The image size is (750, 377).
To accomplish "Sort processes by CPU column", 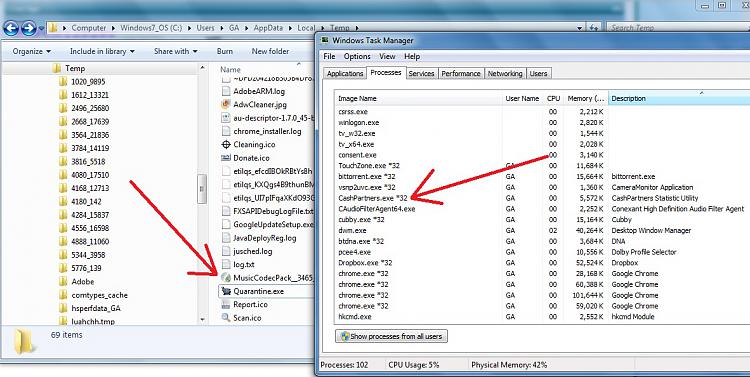I will click(x=553, y=99).
